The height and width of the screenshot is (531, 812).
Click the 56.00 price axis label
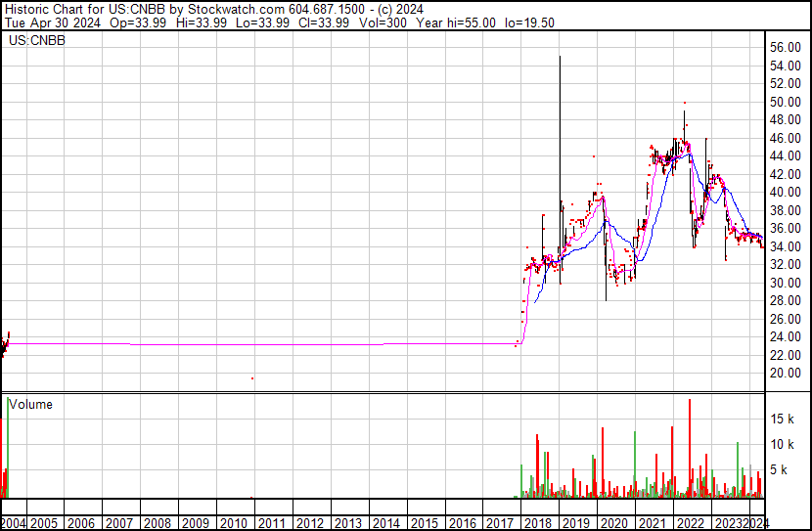pyautogui.click(x=787, y=48)
